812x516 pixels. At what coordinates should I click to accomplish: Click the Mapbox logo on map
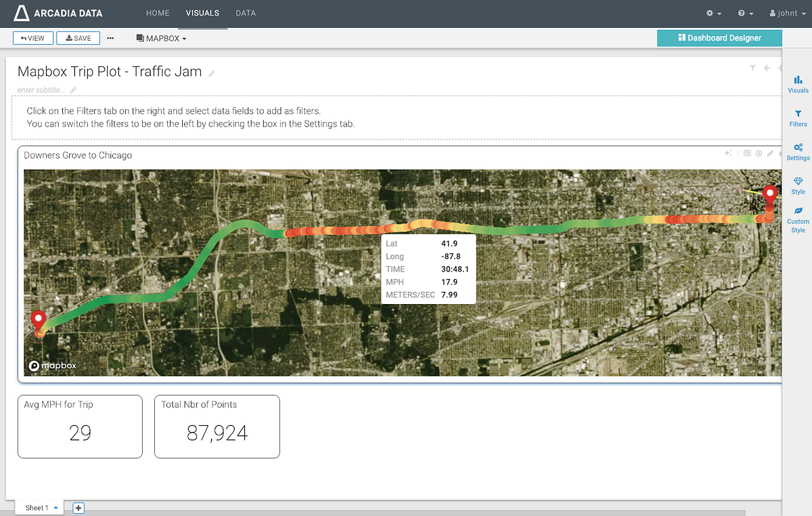[x=52, y=366]
